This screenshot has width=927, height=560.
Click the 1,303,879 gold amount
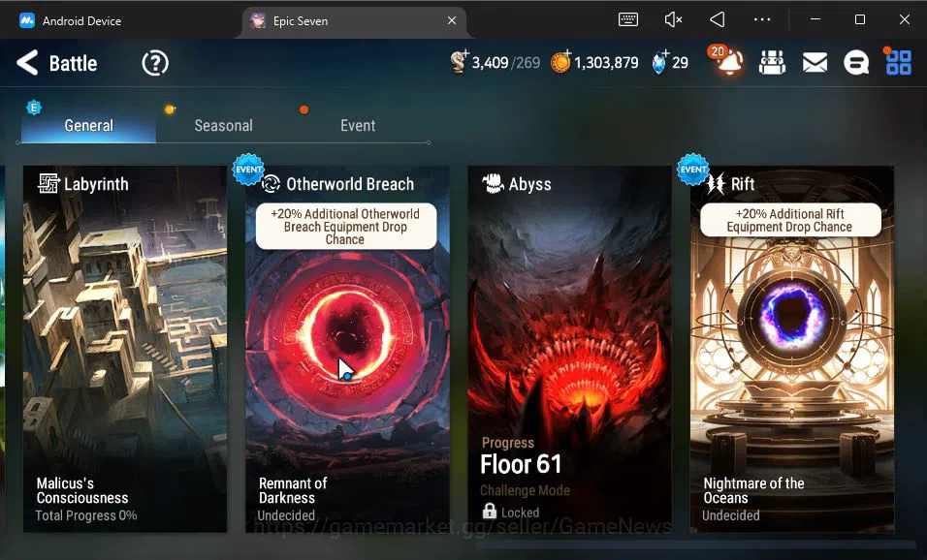click(606, 63)
